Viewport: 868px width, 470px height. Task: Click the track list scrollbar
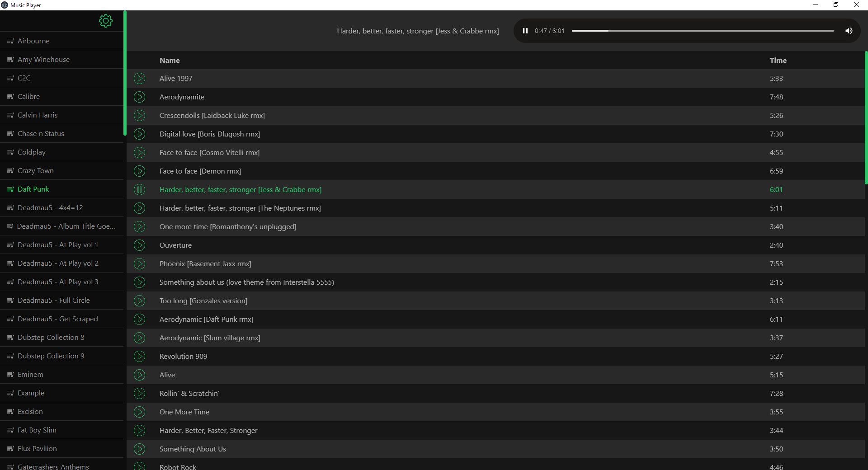click(866, 117)
